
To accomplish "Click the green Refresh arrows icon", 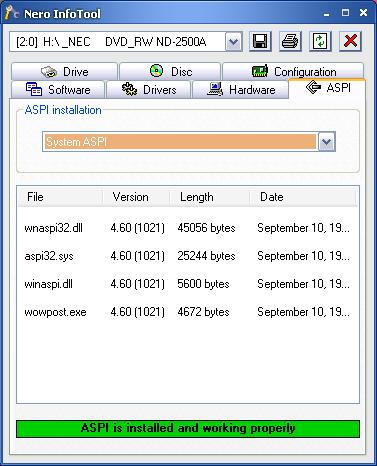I will 320,42.
